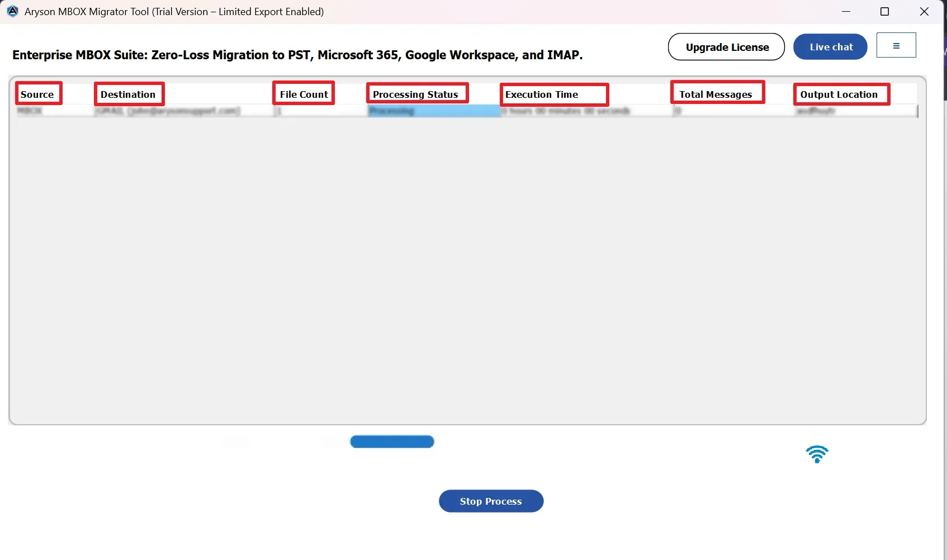The width and height of the screenshot is (947, 560).
Task: Open Live chat support
Action: [x=830, y=47]
